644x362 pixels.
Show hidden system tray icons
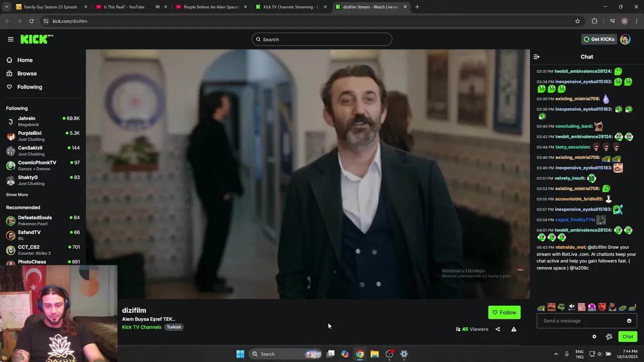(556, 354)
